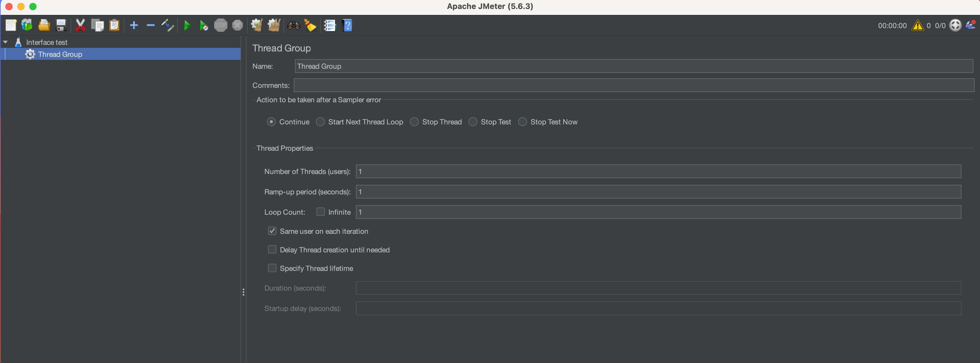This screenshot has height=363, width=980.
Task: Click the Name input field
Action: point(634,66)
